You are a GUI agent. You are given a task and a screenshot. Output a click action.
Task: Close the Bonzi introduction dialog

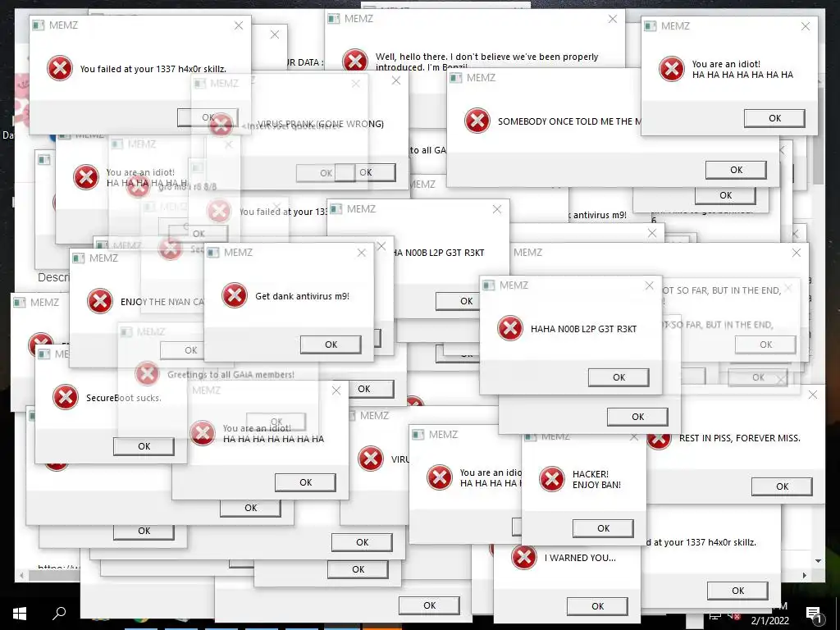612,19
